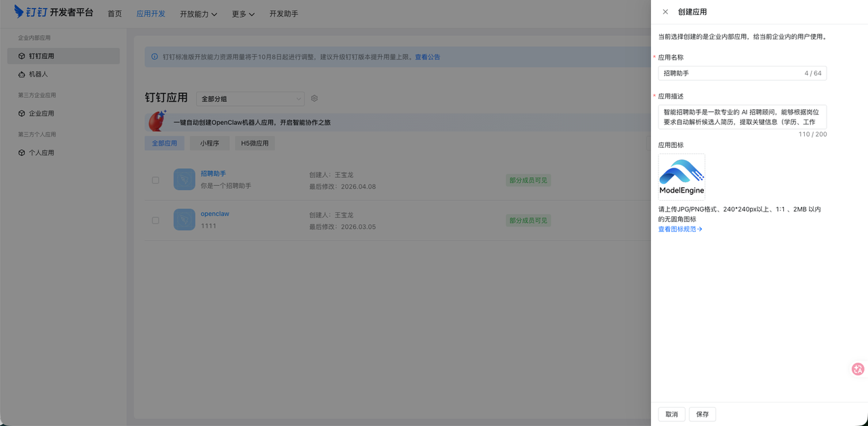Select the openclaw app checkbox
The height and width of the screenshot is (426, 868).
(x=155, y=220)
